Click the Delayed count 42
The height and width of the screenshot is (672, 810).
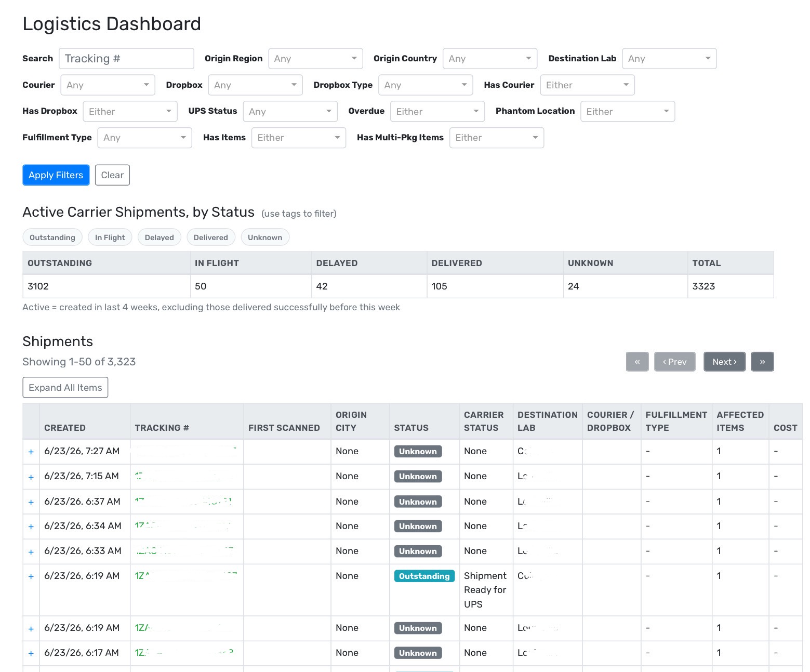pyautogui.click(x=322, y=286)
